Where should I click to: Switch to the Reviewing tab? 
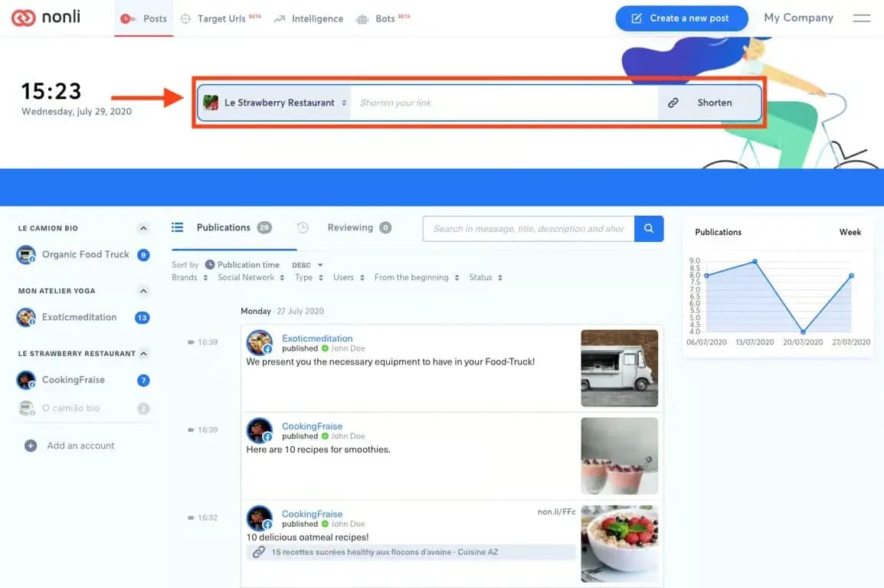(x=344, y=227)
